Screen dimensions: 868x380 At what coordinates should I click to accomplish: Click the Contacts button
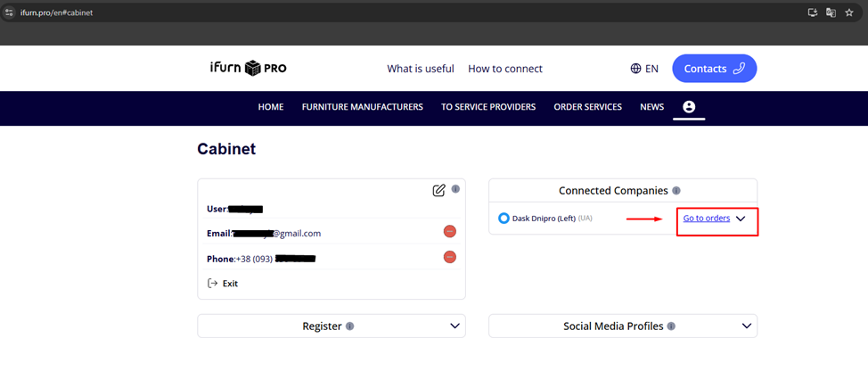(x=714, y=69)
